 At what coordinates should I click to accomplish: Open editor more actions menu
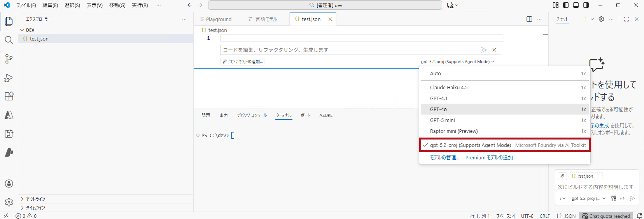point(539,19)
